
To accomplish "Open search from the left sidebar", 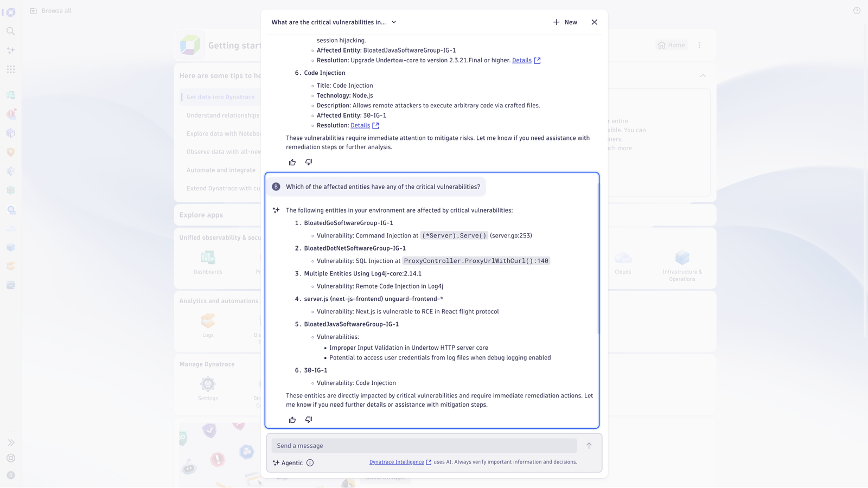I will [11, 31].
